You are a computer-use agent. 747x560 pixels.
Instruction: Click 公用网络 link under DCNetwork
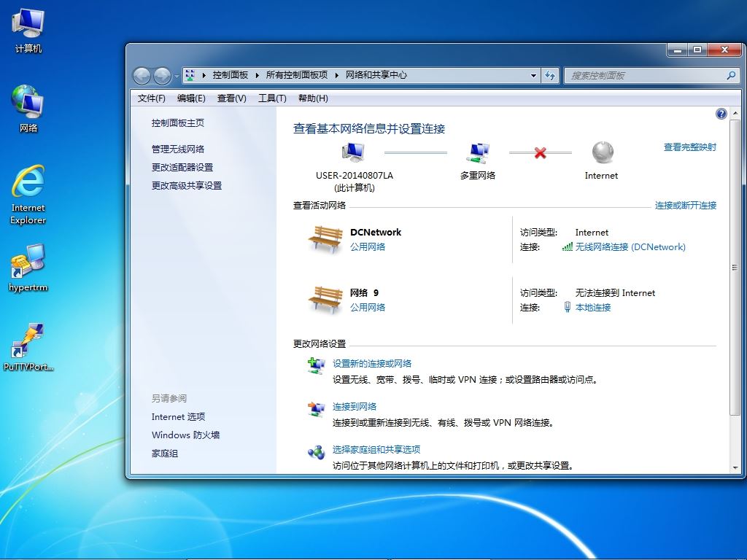tap(368, 246)
